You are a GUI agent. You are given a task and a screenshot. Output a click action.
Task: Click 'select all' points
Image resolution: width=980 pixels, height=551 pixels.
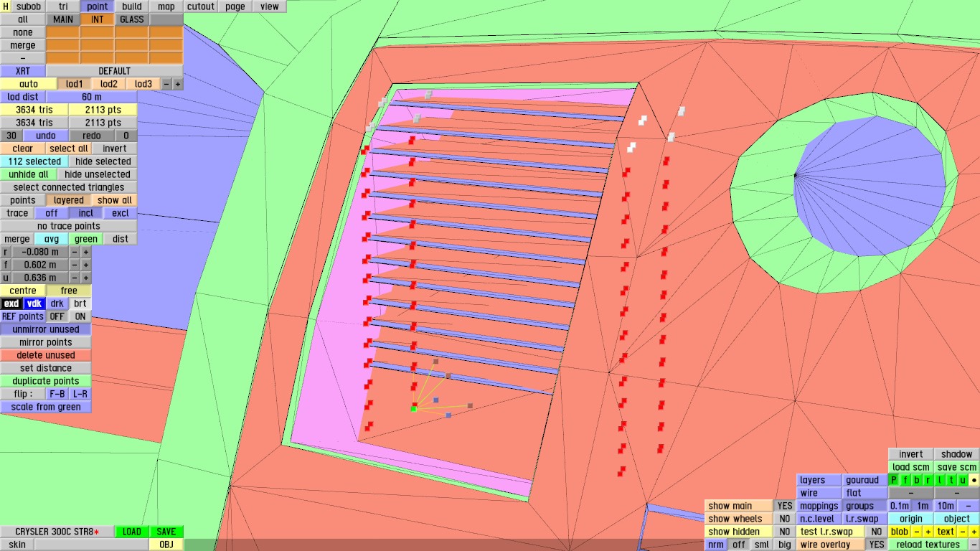(69, 149)
